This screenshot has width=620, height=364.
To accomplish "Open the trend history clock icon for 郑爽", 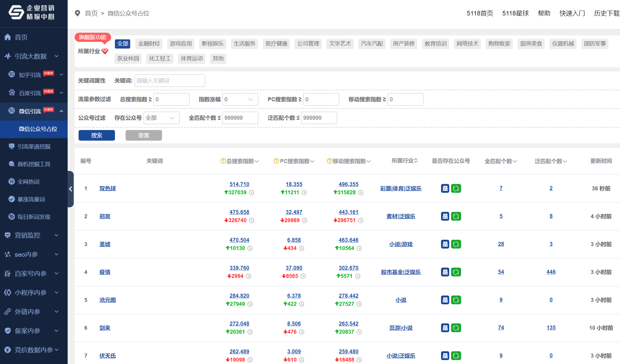I will (251, 220).
